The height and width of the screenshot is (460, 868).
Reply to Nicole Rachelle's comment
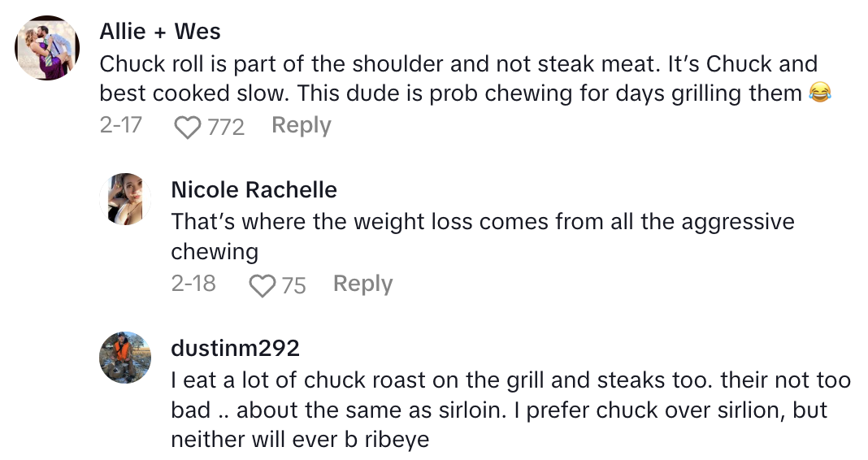pos(362,284)
